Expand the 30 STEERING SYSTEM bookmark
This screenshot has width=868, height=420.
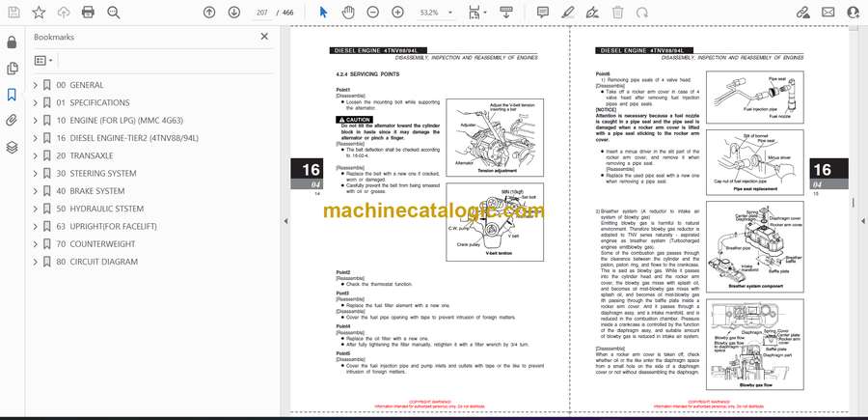click(x=36, y=174)
